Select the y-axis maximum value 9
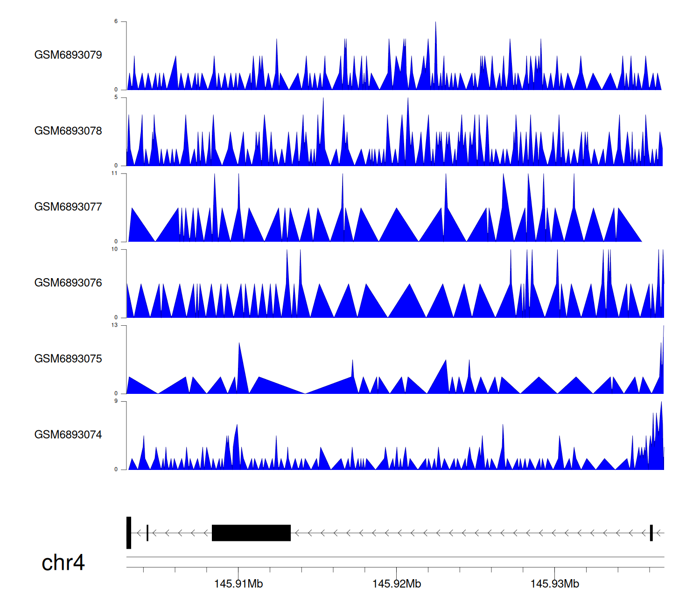 (116, 401)
